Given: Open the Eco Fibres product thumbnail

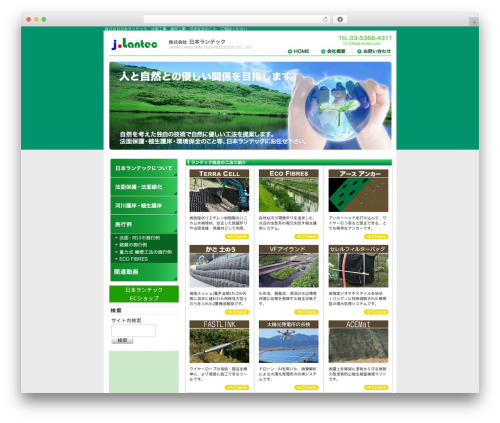Looking at the screenshot, I should coord(289,191).
